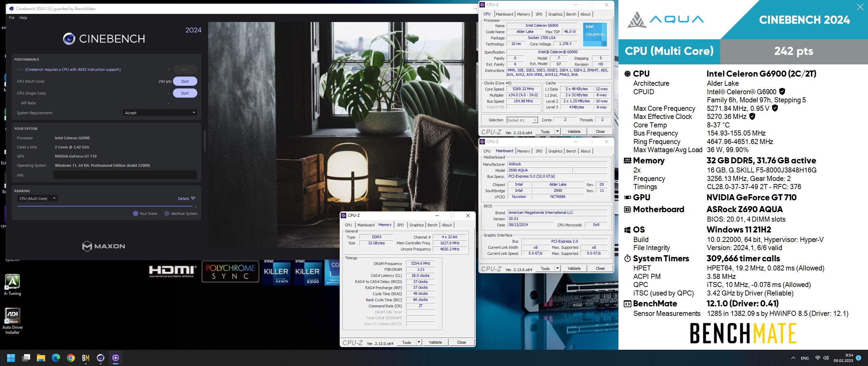Open File Explorer from taskbar
The image size is (868, 366).
(x=41, y=358)
